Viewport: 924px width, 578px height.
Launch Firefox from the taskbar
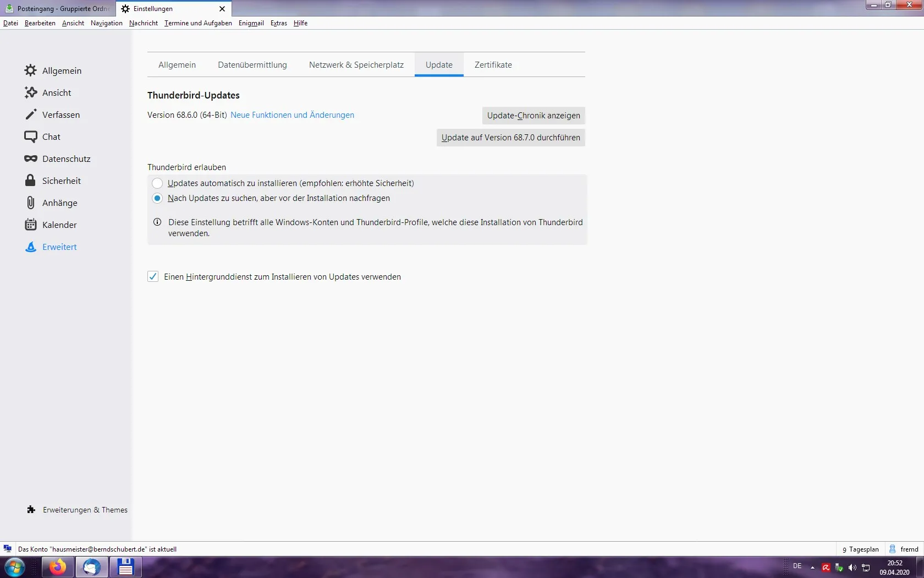[x=58, y=567]
